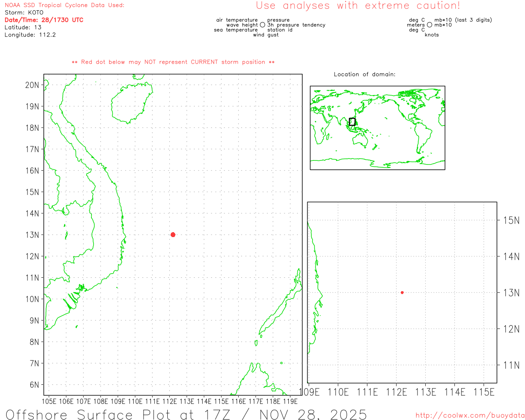Viewport: 525px width, 420px height.
Task: Click Hainan island on the main map
Action: [130, 103]
